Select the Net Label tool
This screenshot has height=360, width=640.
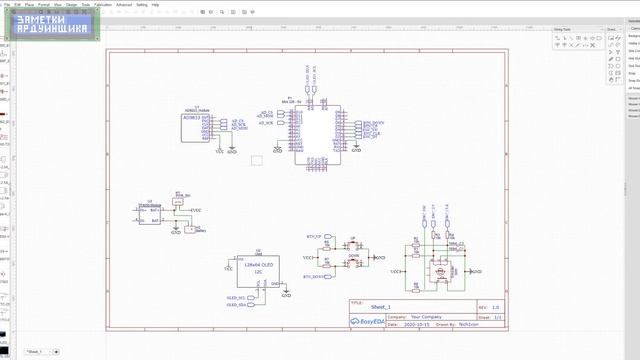coord(578,38)
